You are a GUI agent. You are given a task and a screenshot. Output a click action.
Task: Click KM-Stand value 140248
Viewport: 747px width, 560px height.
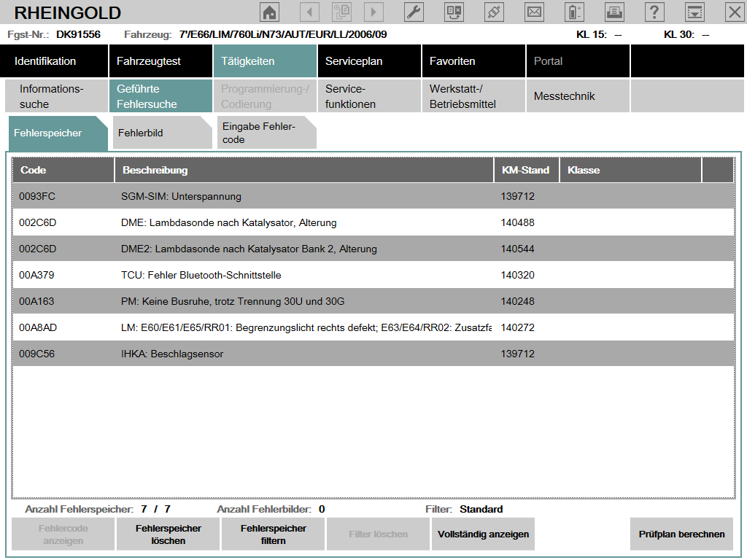[517, 301]
